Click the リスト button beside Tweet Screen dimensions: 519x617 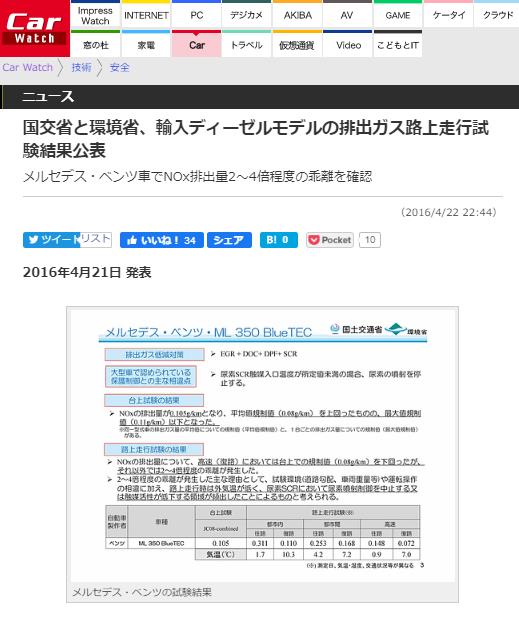click(x=96, y=239)
